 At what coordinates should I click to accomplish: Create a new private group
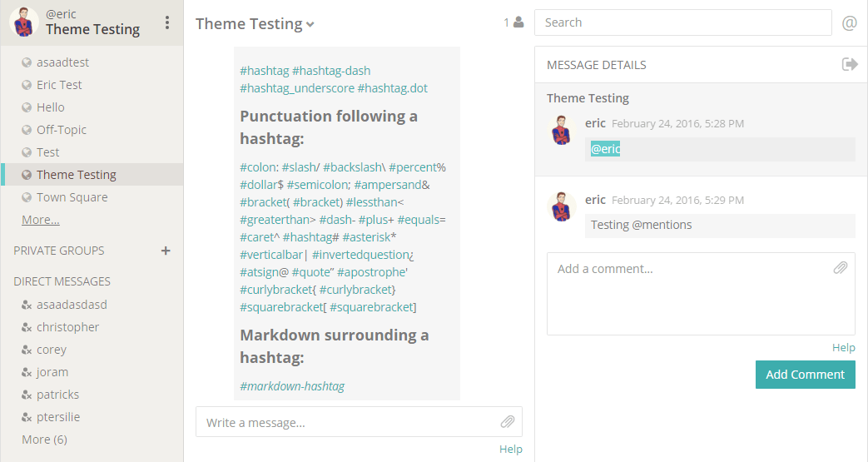[166, 251]
